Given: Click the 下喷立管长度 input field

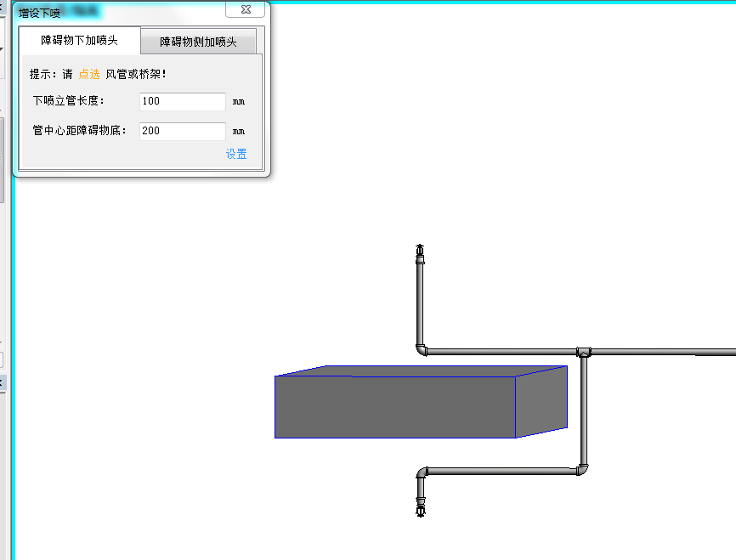Looking at the screenshot, I should tap(183, 101).
